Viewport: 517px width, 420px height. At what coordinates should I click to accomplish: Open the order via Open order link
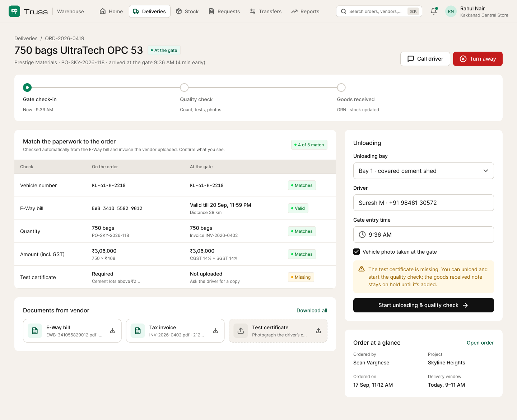tap(480, 343)
